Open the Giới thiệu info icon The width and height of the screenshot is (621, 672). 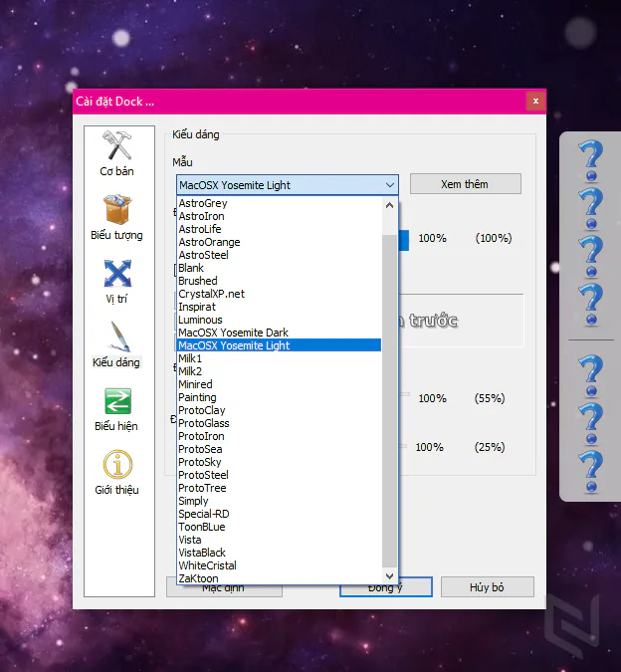point(117,464)
